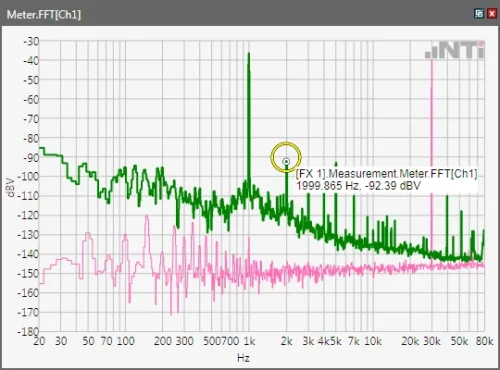Click the -140 tick on the dBV axis

pyautogui.click(x=28, y=254)
